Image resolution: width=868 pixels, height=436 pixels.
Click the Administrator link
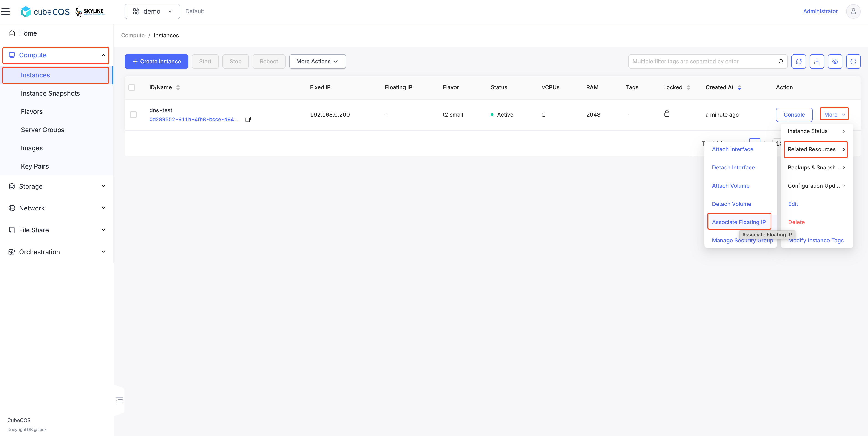pyautogui.click(x=820, y=11)
